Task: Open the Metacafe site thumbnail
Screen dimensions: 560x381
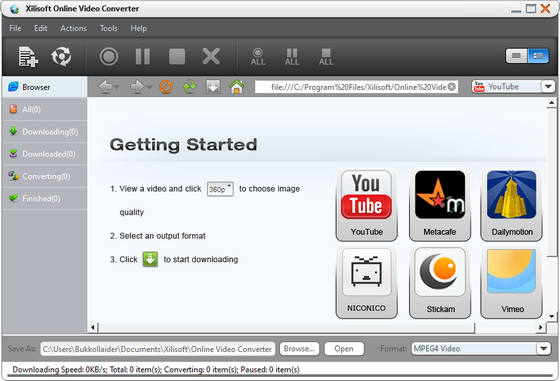Action: point(440,205)
